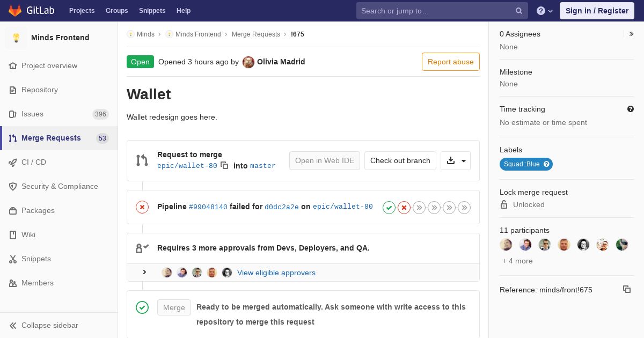Click the GitLab fox logo
This screenshot has width=644, height=338.
click(14, 10)
